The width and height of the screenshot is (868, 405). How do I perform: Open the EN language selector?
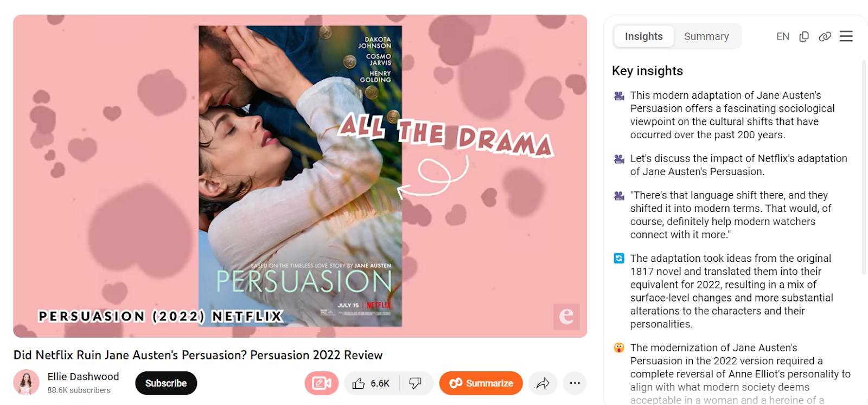tap(782, 36)
